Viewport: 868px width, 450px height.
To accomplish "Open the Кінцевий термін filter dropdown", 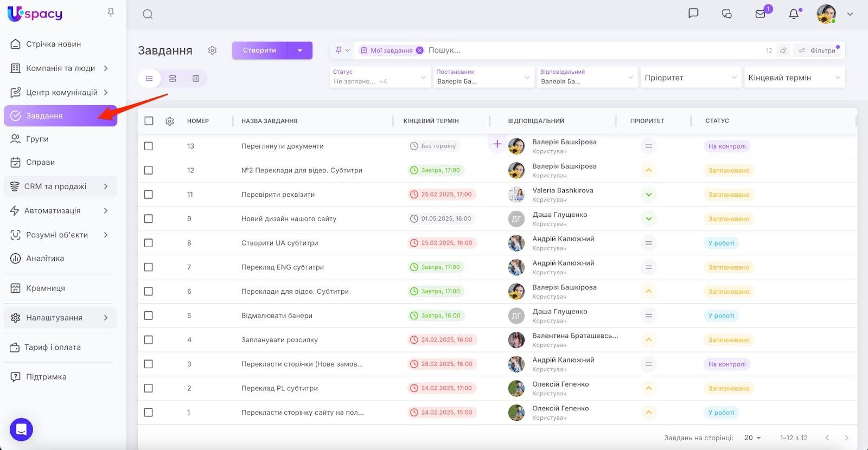I will click(794, 78).
